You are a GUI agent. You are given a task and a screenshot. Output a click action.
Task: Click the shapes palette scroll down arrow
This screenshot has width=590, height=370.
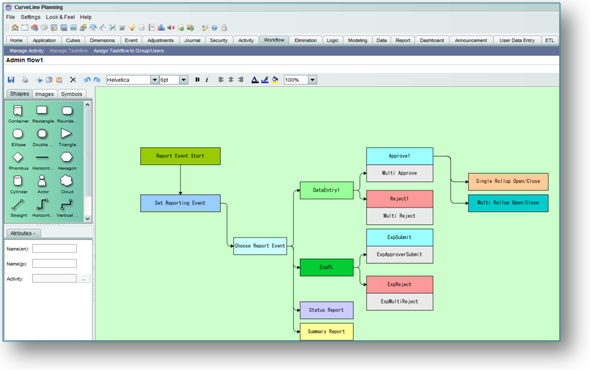click(88, 219)
